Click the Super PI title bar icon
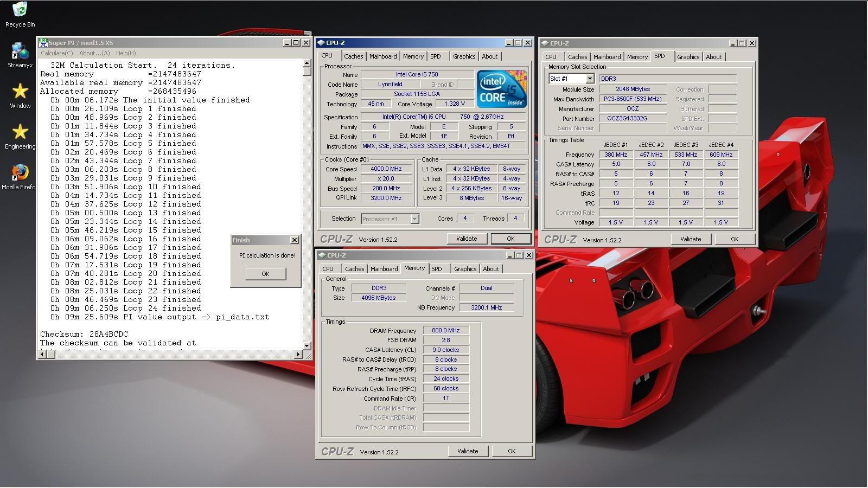 pyautogui.click(x=43, y=43)
